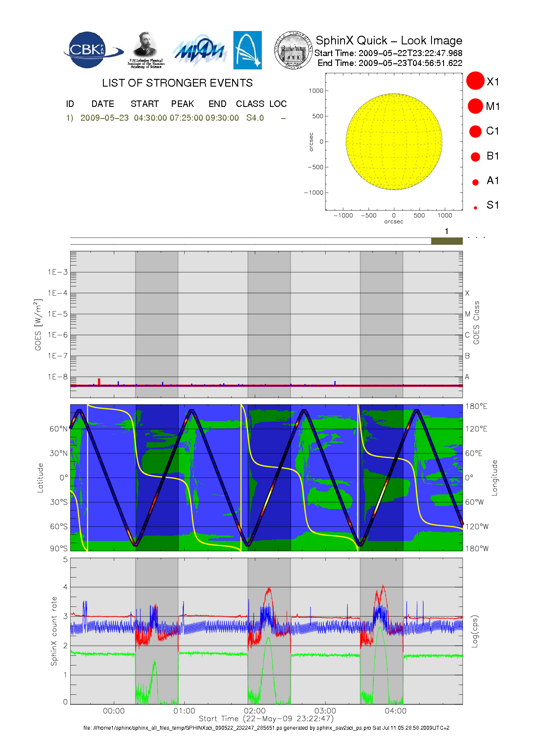This screenshot has width=534, height=756.
Task: Click the SphinX Quick – Look Image title
Action: pos(388,41)
